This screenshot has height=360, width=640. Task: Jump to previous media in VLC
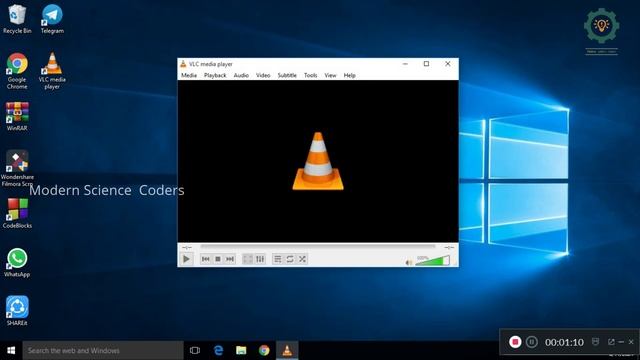click(206, 259)
